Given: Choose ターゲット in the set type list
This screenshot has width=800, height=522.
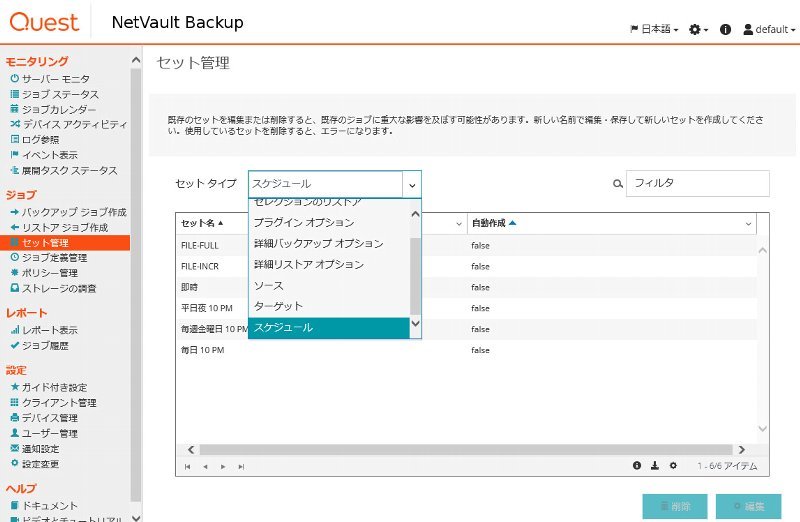Looking at the screenshot, I should pyautogui.click(x=329, y=306).
